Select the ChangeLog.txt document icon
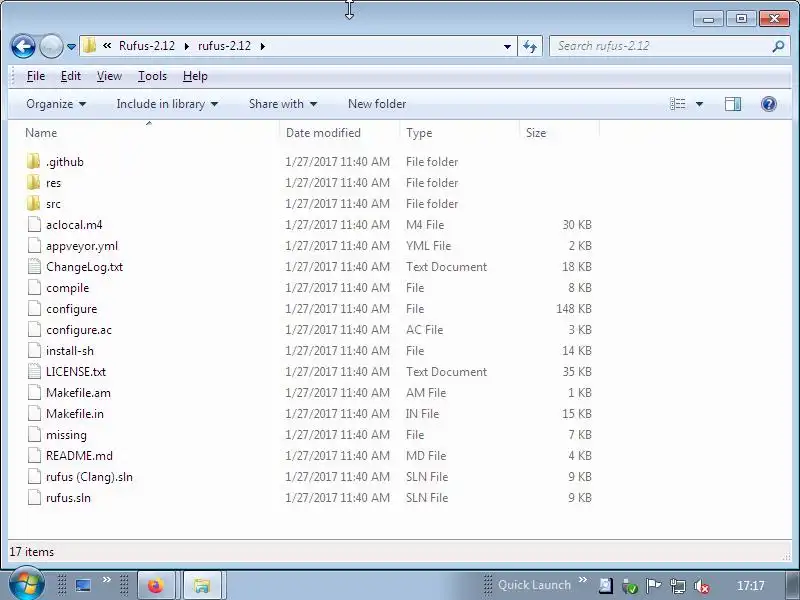This screenshot has width=800, height=600. click(34, 266)
